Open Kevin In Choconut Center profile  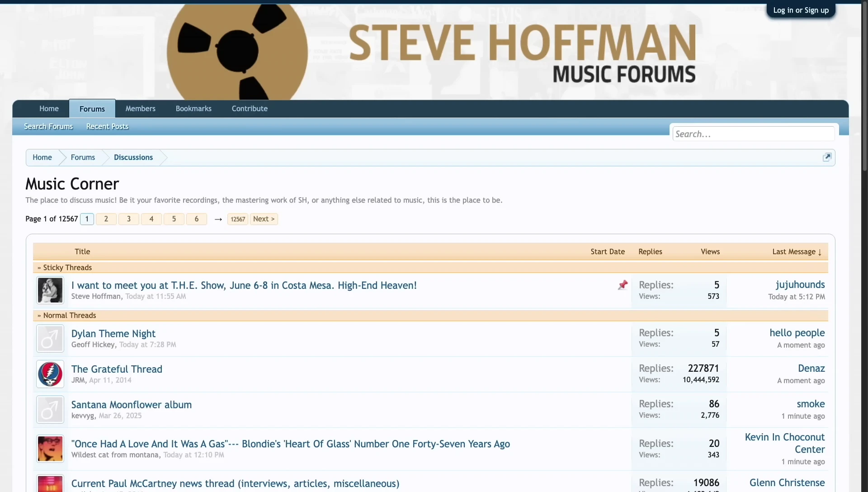pyautogui.click(x=785, y=443)
